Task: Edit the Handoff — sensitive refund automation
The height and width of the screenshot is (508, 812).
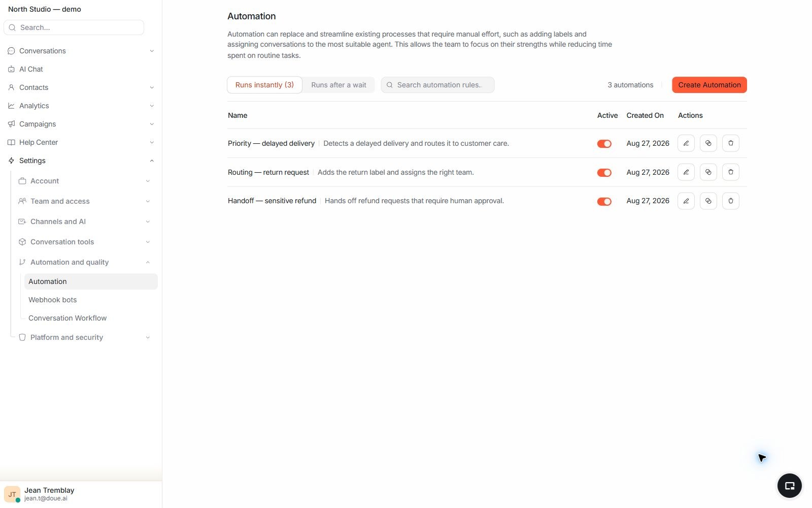Action: coord(686,201)
